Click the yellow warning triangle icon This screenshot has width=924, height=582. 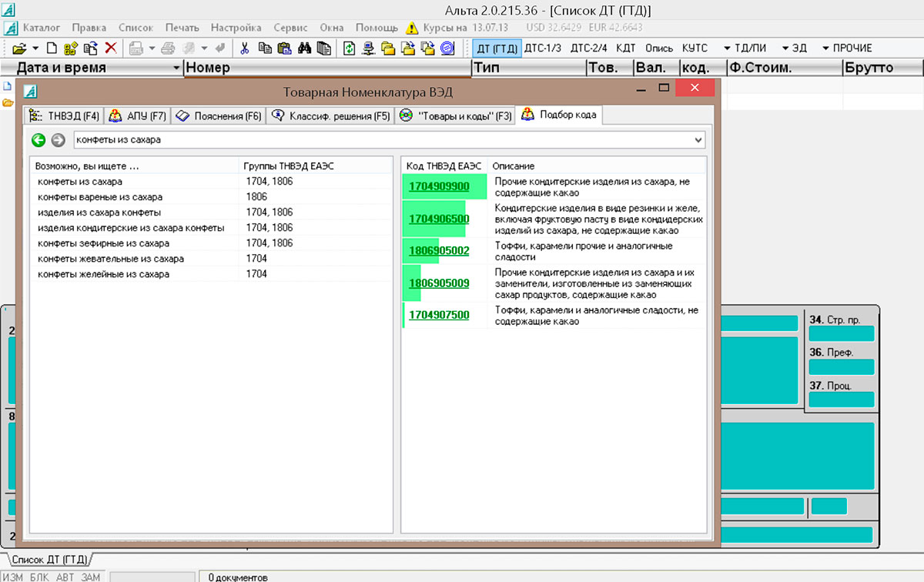pyautogui.click(x=412, y=28)
